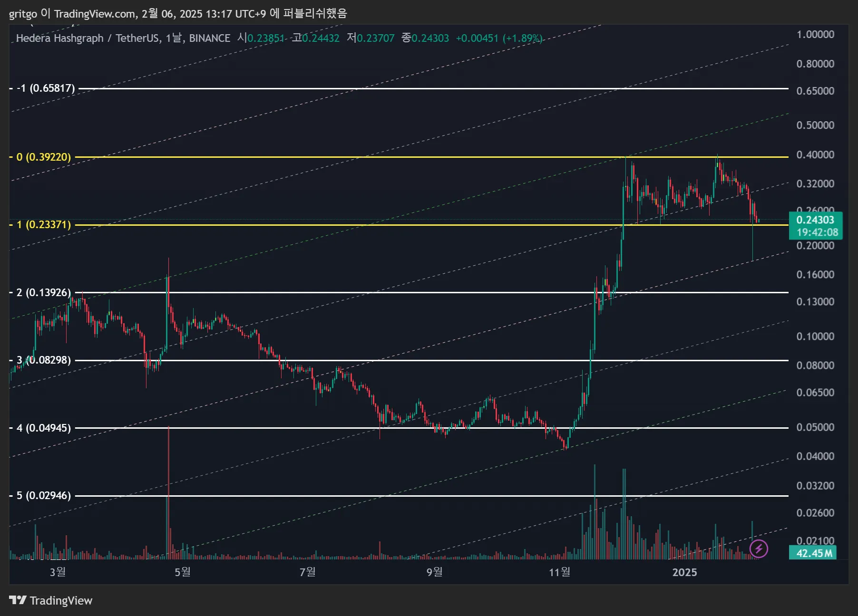Image resolution: width=858 pixels, height=616 pixels.
Task: Click the low price value 0.23707
Action: pyautogui.click(x=376, y=38)
